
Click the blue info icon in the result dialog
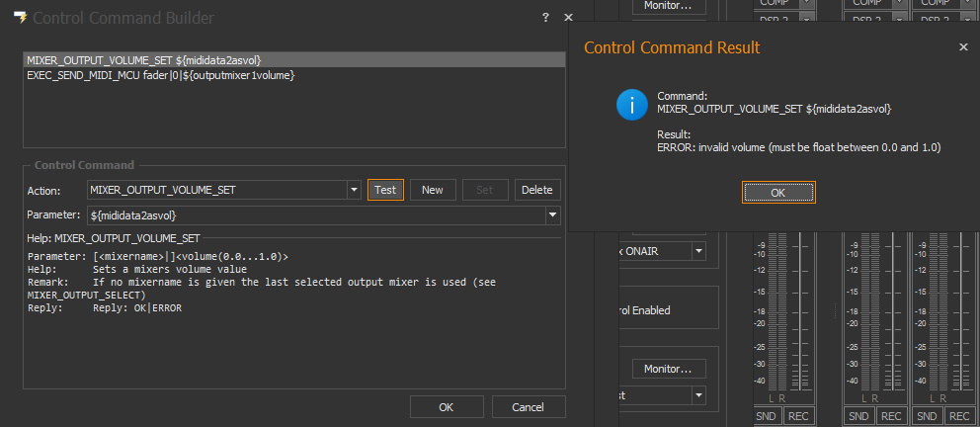[631, 104]
